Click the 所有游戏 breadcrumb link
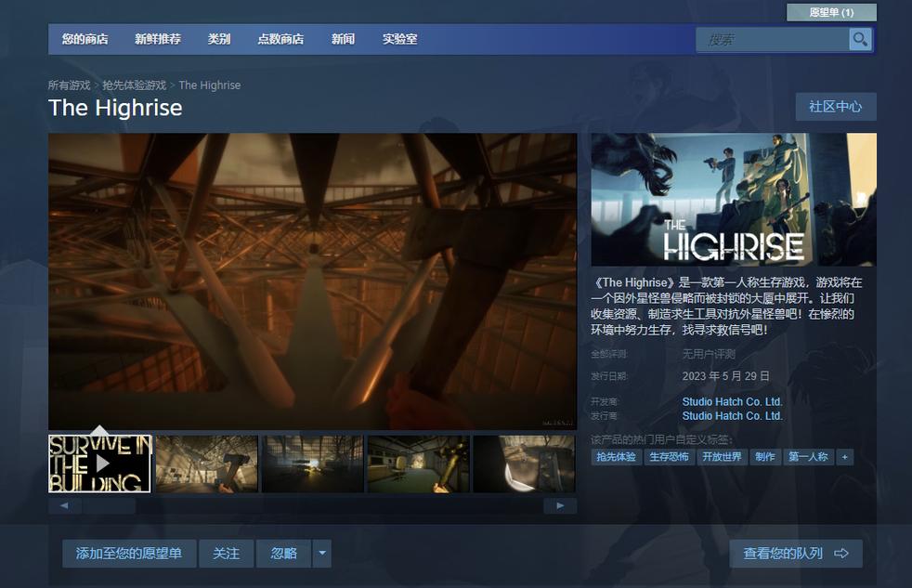 click(70, 85)
